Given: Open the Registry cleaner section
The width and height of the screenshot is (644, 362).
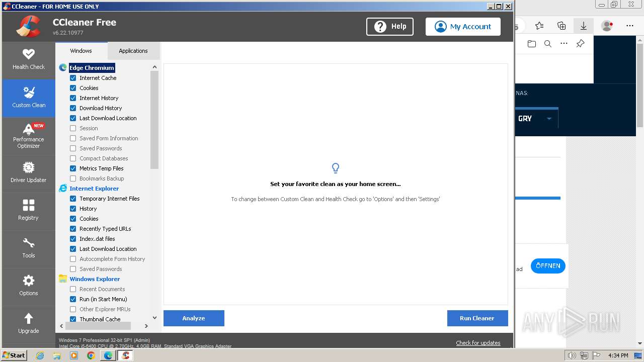Looking at the screenshot, I should coord(29,211).
